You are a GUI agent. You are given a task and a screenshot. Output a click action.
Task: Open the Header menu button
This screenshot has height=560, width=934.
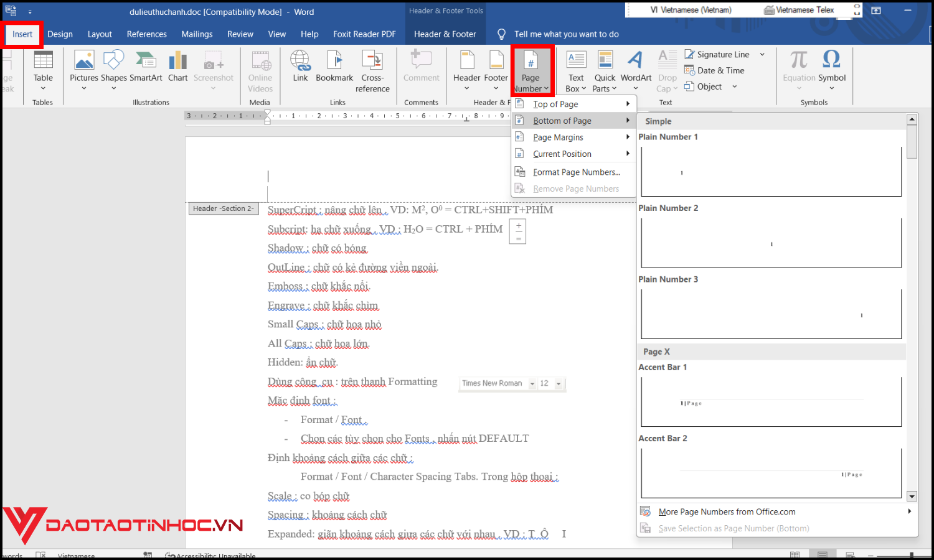(x=467, y=70)
